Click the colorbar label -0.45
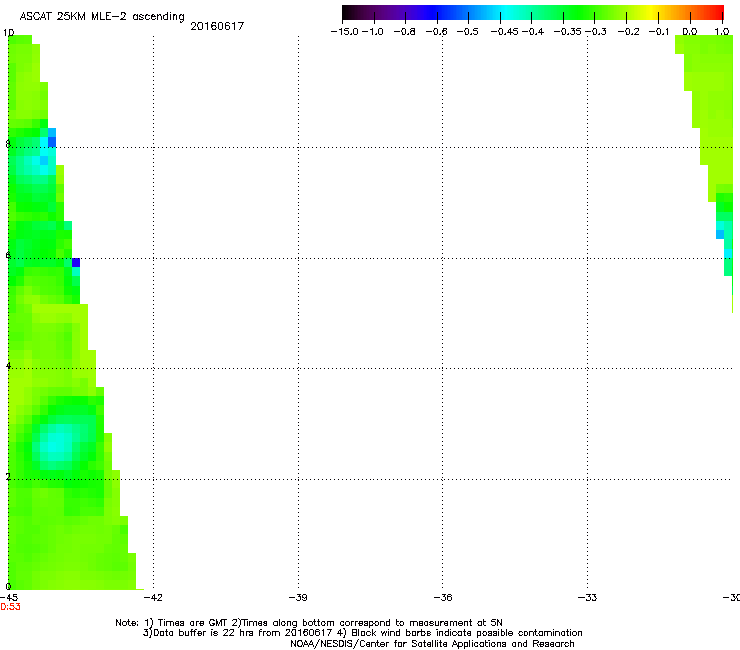 (x=505, y=32)
